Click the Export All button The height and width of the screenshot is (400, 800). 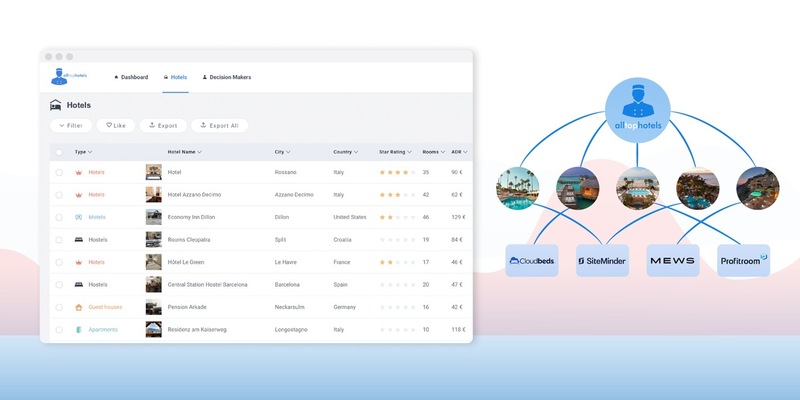pos(219,126)
